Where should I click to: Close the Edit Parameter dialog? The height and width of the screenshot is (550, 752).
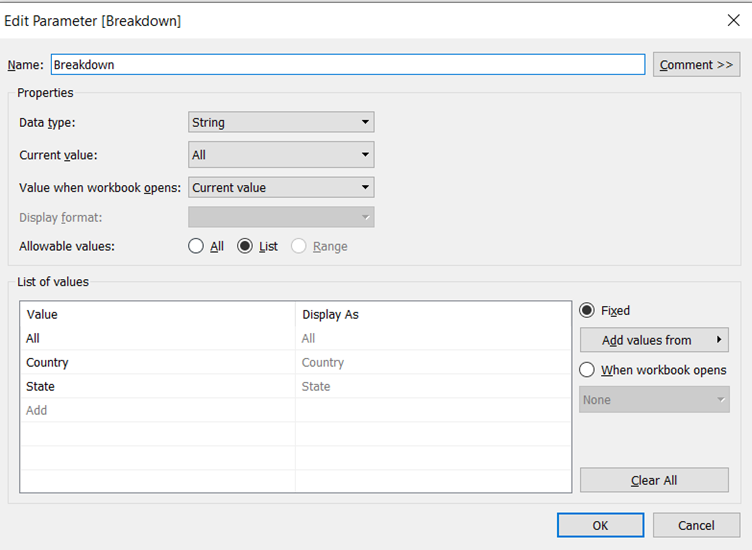coord(731,20)
